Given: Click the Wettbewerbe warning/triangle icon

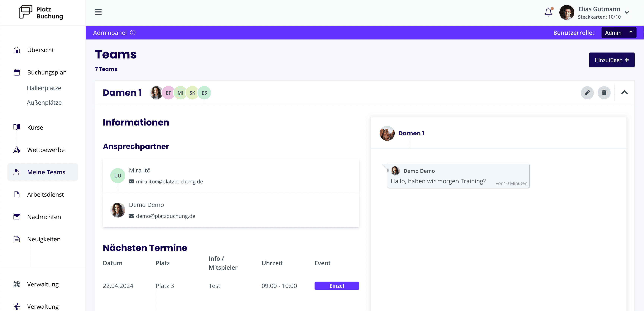Looking at the screenshot, I should (x=16, y=149).
